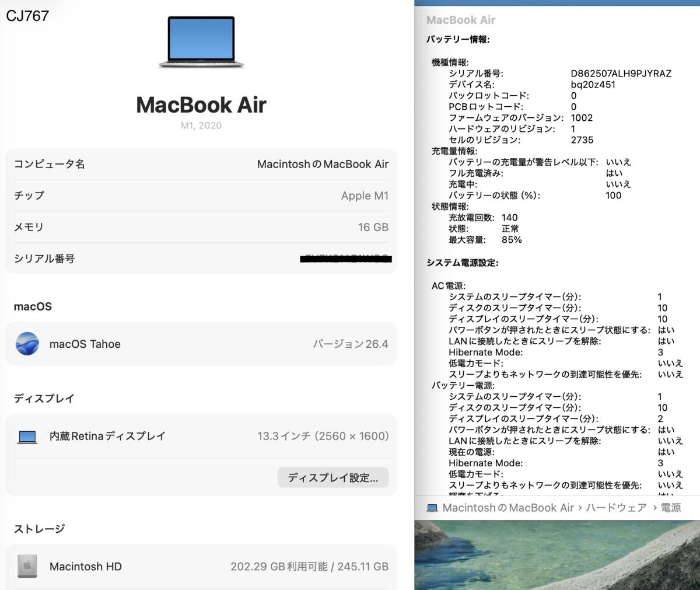
Task: Click the MacBook Air title in the right window
Action: click(461, 20)
